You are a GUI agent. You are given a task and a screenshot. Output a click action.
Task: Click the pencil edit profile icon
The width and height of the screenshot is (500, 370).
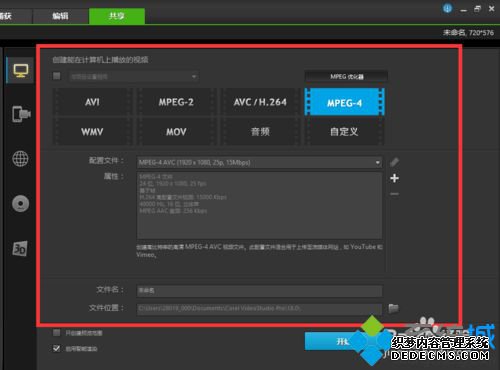point(394,162)
